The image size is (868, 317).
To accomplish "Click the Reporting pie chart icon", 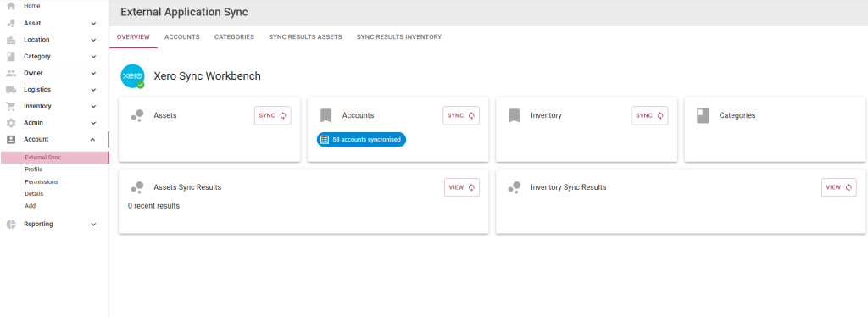I will point(10,224).
